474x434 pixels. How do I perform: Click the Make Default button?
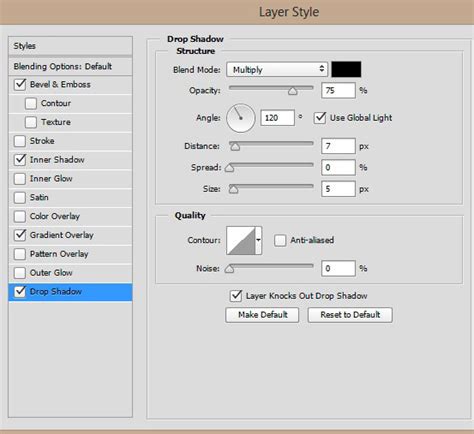pos(262,315)
